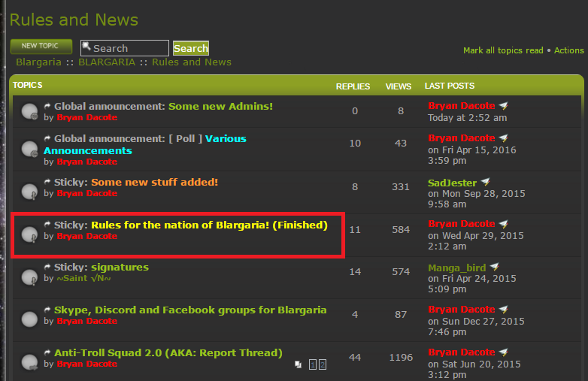Jump-arrow icon beside Skype, Discord topic
588x381 pixels.
coord(47,310)
